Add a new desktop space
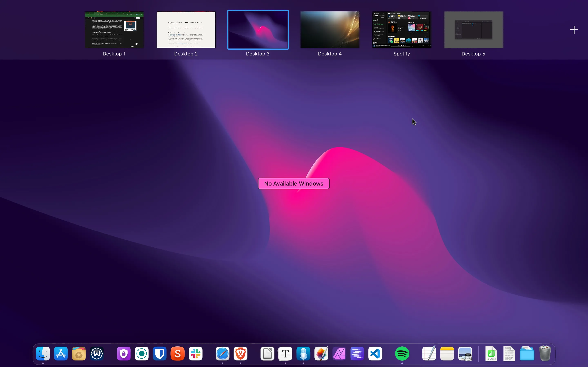The height and width of the screenshot is (367, 588). coord(574,30)
